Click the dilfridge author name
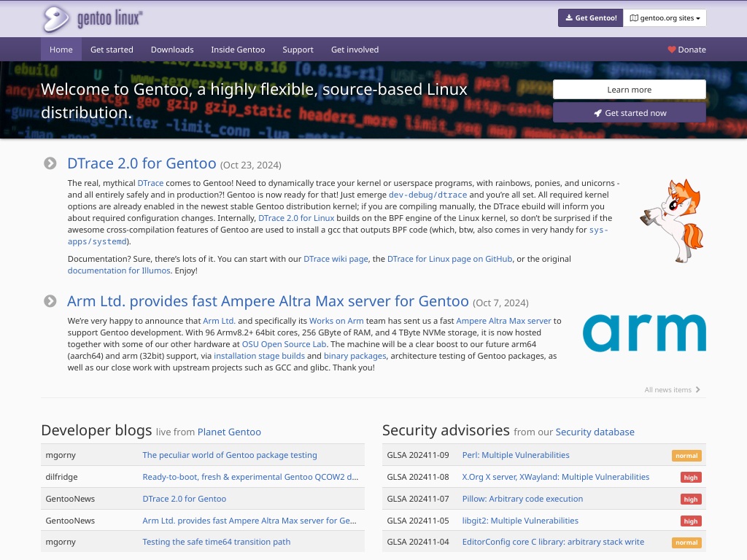The height and width of the screenshot is (560, 747). [61, 477]
